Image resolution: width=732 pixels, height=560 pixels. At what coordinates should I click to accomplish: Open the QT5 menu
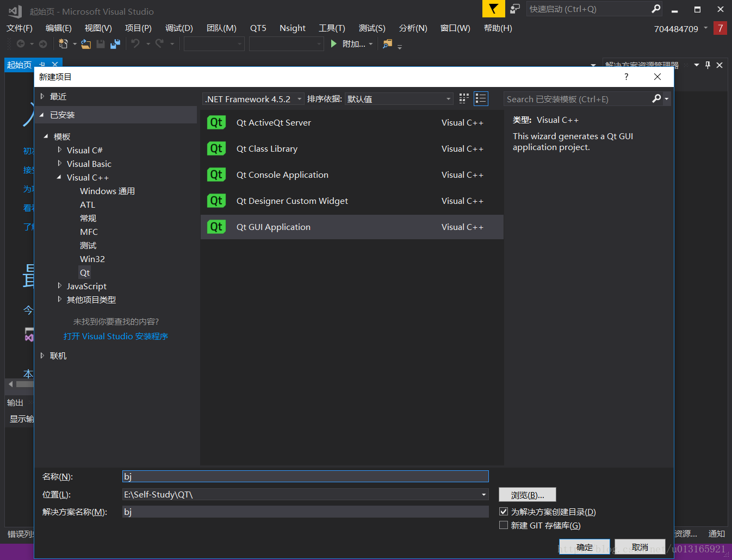(x=258, y=28)
